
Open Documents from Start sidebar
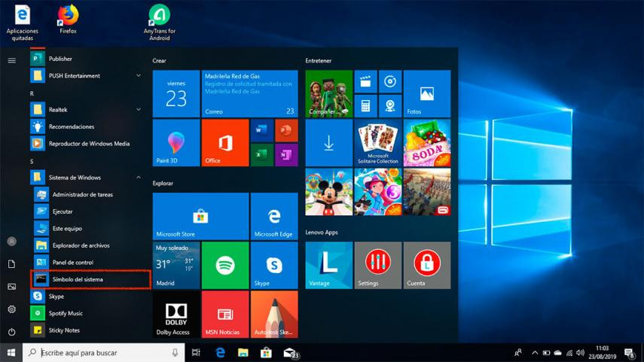(x=12, y=264)
